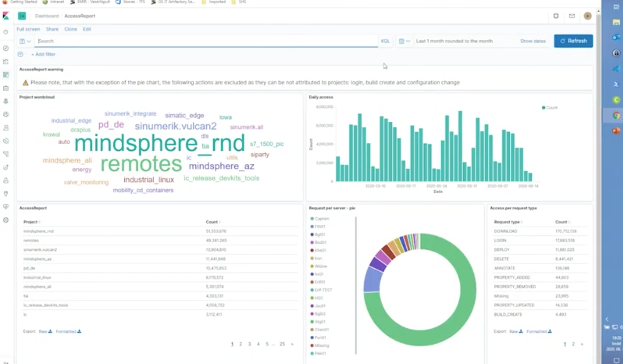Open Dev Tools from the side navigation
The width and height of the screenshot is (623, 364).
coord(6,194)
